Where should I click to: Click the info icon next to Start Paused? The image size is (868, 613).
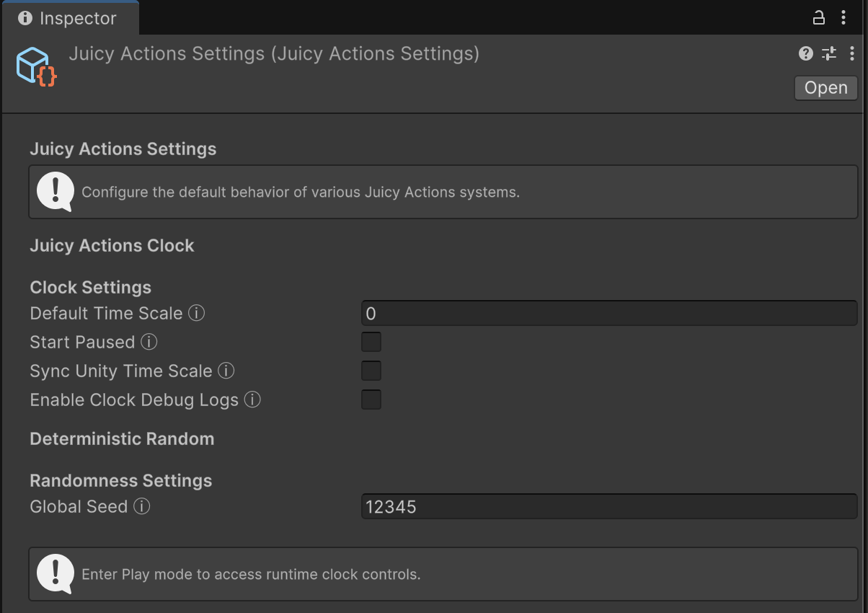[x=149, y=342]
